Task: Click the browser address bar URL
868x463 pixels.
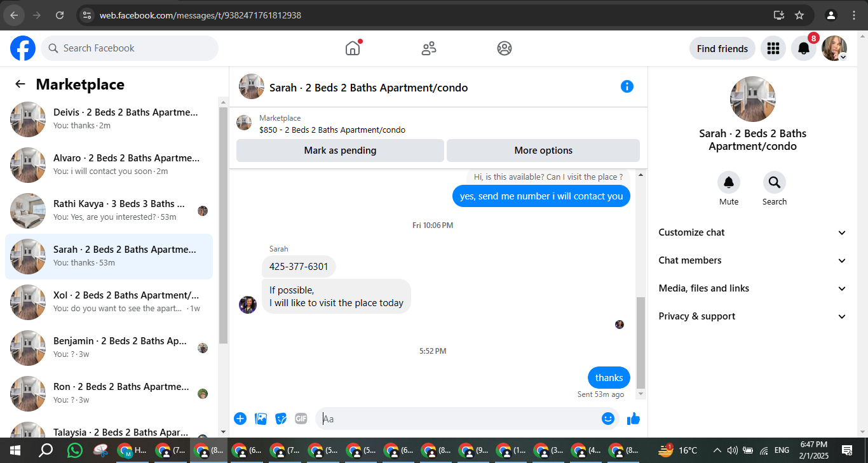Action: click(200, 15)
